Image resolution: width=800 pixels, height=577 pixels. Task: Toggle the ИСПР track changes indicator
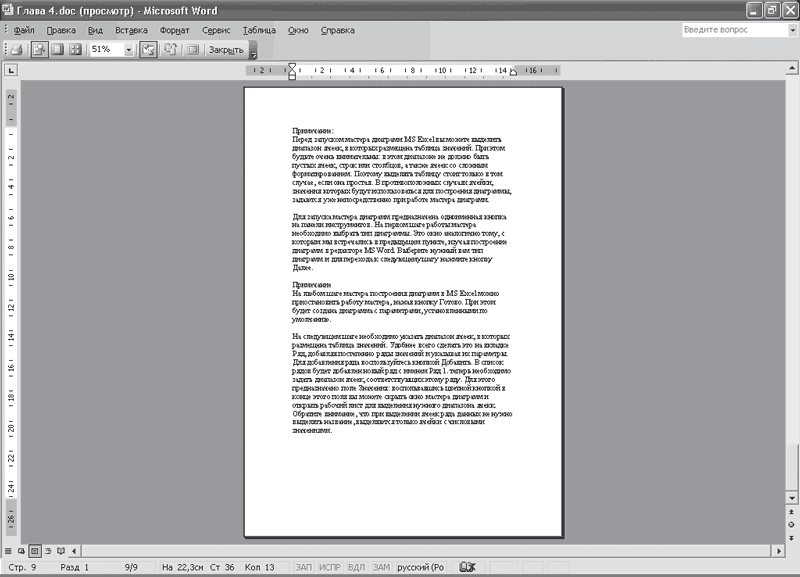[x=329, y=567]
